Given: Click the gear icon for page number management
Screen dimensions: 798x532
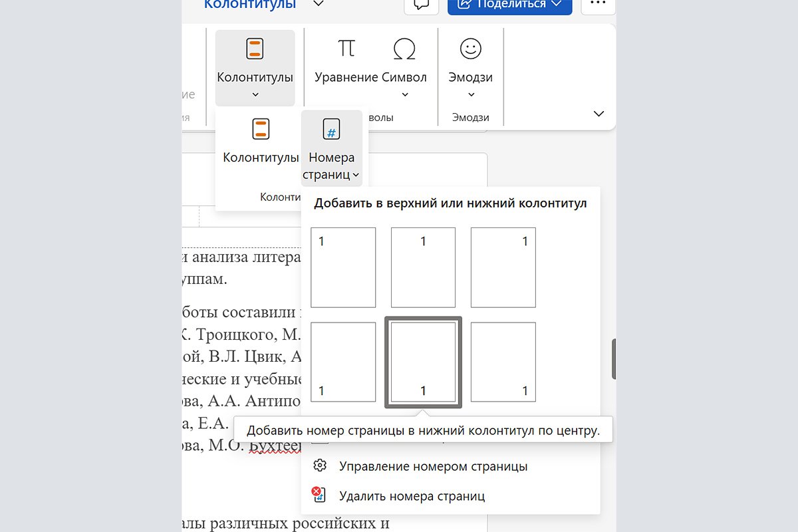Looking at the screenshot, I should tap(320, 466).
